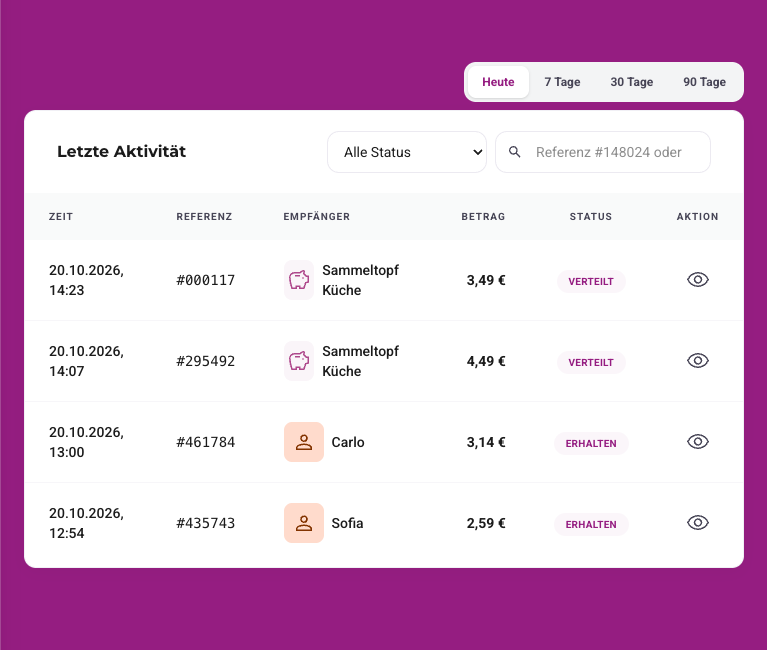Click the Zeit column header
The width and height of the screenshot is (767, 650).
[x=61, y=217]
